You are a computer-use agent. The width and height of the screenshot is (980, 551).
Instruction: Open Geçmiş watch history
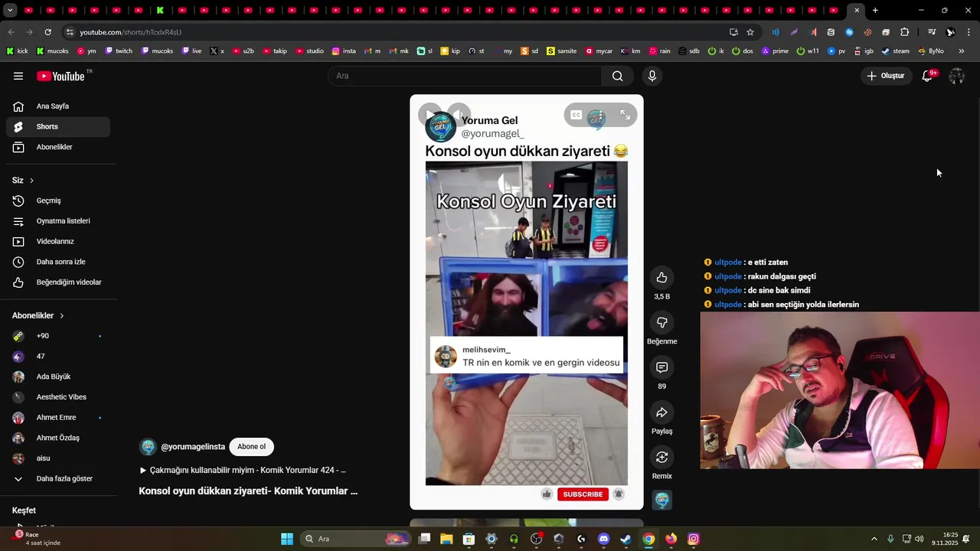(x=58, y=201)
